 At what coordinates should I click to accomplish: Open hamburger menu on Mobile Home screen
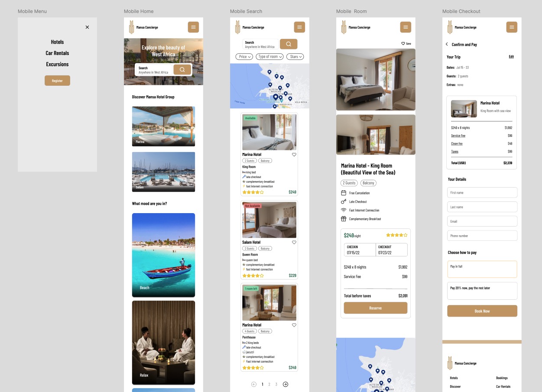point(193,27)
